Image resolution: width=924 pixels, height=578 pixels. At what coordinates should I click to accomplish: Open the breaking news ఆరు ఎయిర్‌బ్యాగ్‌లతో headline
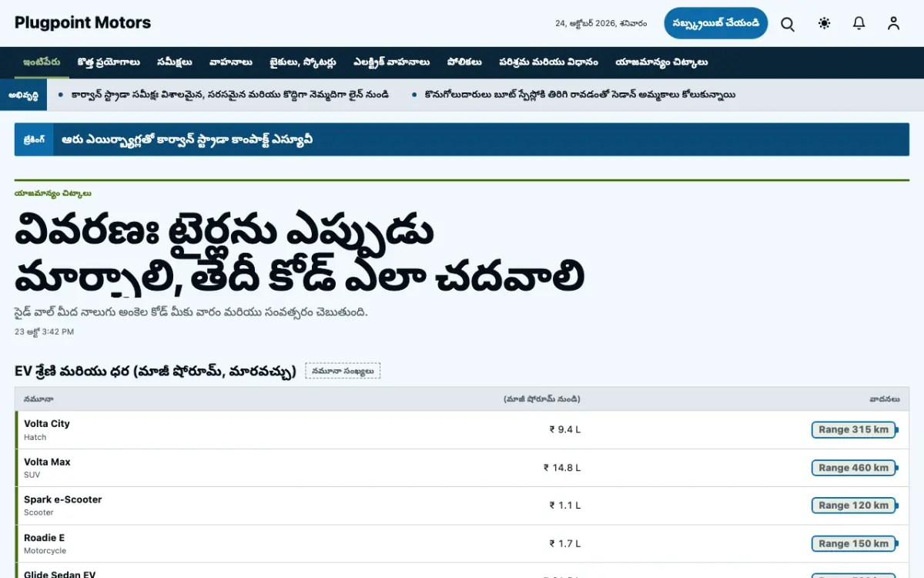(x=186, y=139)
